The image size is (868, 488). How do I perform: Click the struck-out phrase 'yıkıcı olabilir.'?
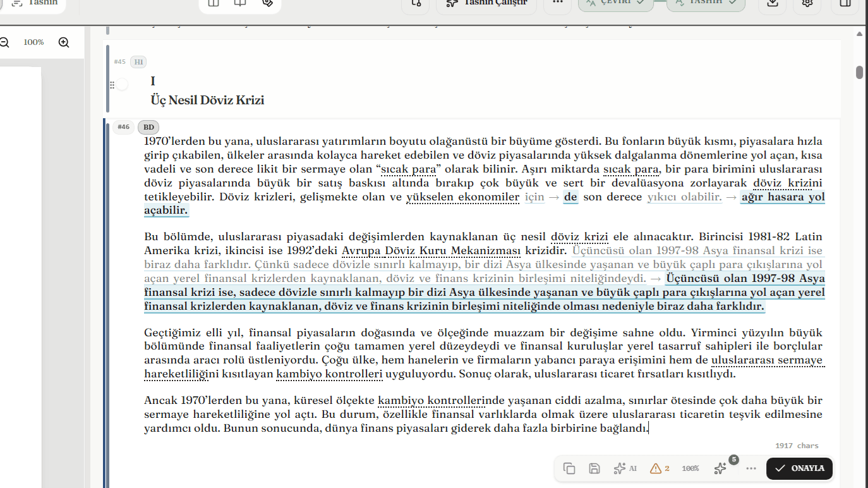coord(684,197)
